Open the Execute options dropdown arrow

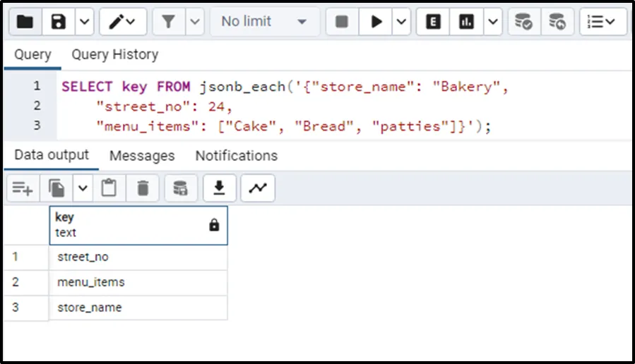(401, 22)
